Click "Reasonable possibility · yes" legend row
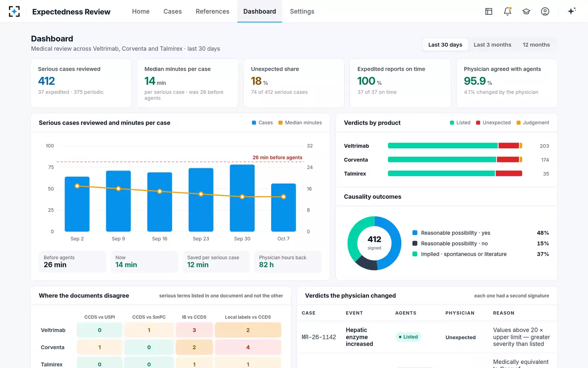Screen dimensions: 588x368 click(x=481, y=233)
